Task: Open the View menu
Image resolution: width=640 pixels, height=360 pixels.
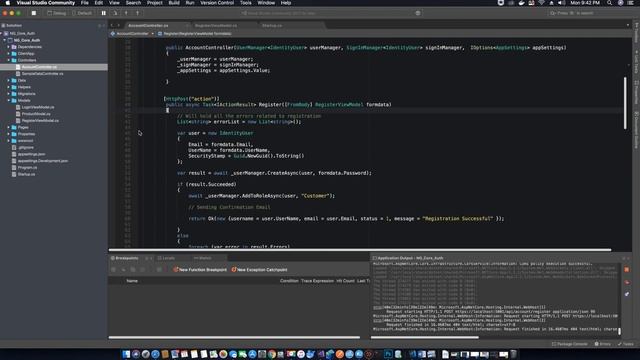Action: point(114,3)
